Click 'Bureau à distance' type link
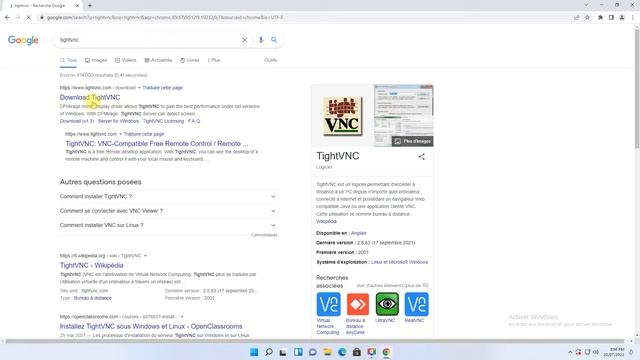The height and width of the screenshot is (360, 640). [x=93, y=298]
